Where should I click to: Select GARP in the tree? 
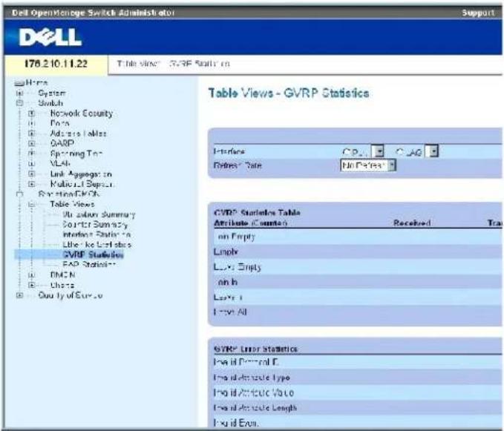point(62,143)
